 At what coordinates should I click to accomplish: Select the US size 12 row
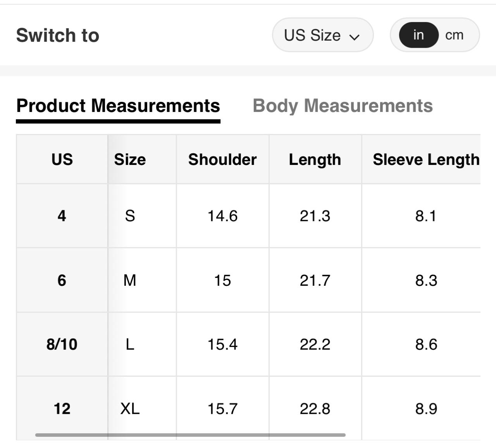[62, 409]
